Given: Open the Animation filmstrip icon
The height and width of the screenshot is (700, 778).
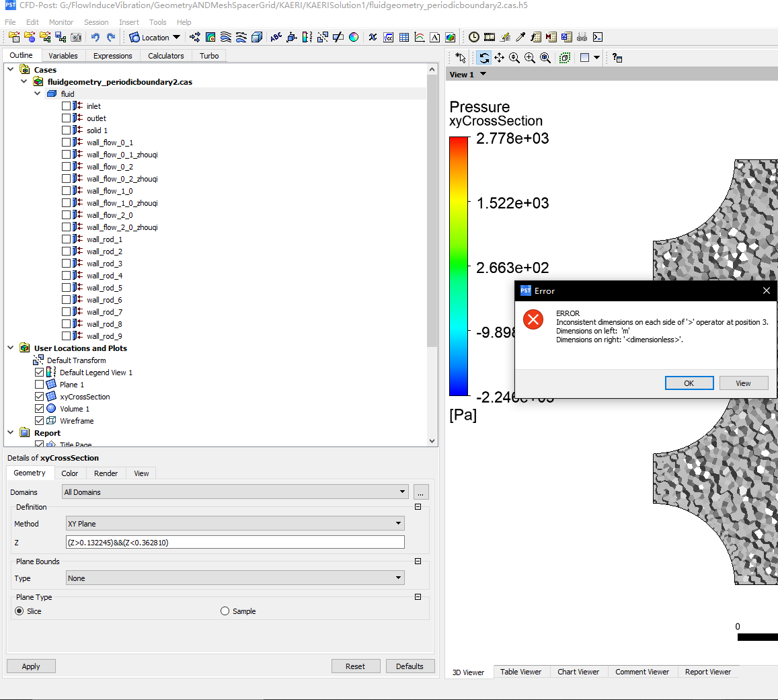Looking at the screenshot, I should click(490, 38).
